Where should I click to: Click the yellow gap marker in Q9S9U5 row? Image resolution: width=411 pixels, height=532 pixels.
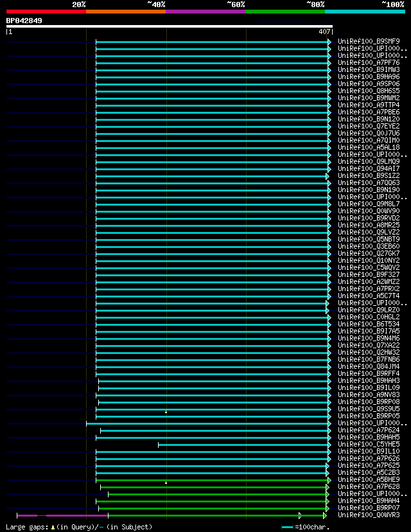pyautogui.click(x=166, y=412)
